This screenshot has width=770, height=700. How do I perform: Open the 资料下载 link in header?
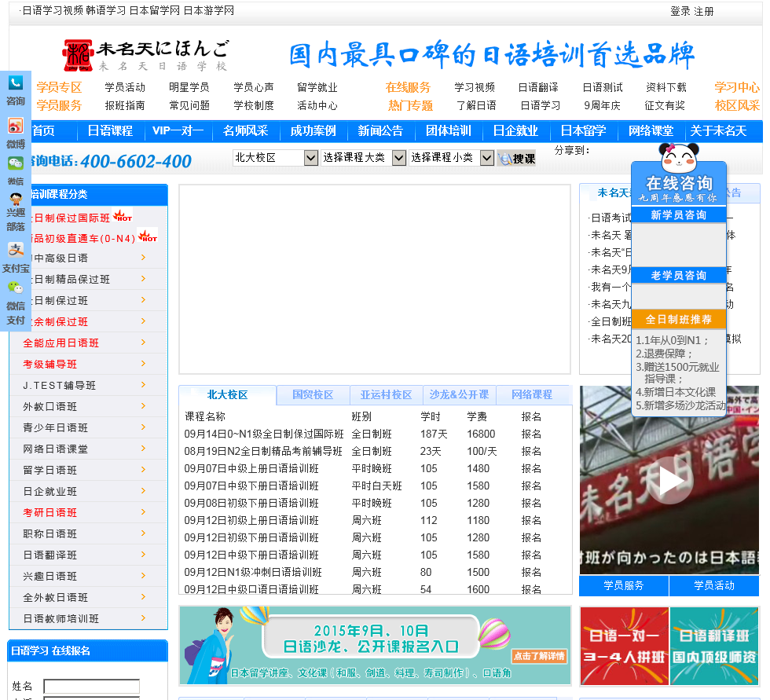coord(666,87)
